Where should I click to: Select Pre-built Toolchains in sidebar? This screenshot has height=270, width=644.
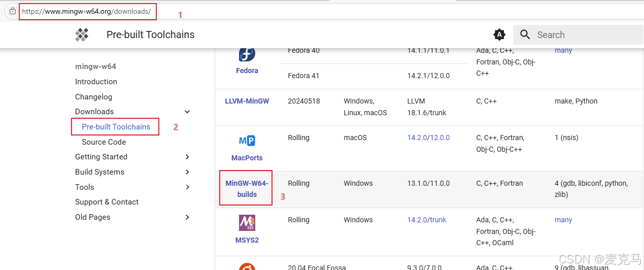pos(116,127)
